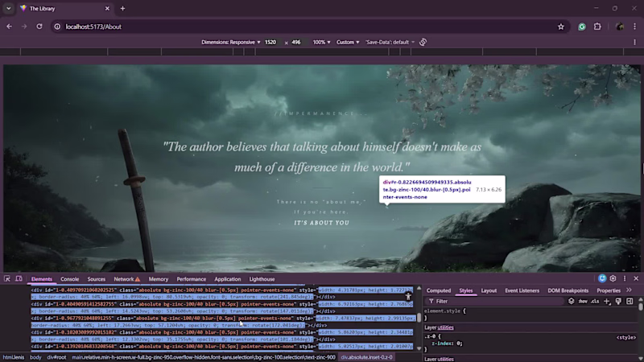Open the Dimensions: Responsive dropdown
This screenshot has width=644, height=362.
pos(231,42)
